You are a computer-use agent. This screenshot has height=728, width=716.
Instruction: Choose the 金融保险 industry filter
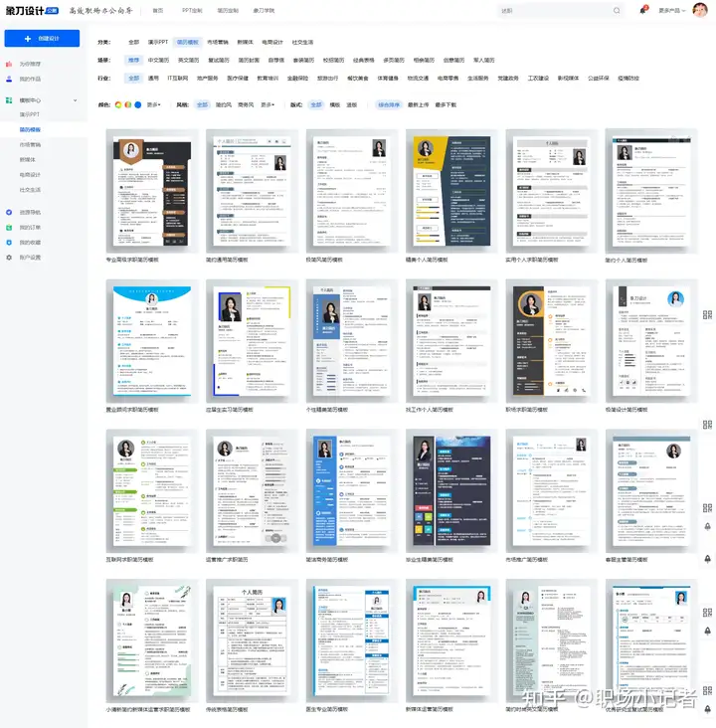[x=297, y=79]
